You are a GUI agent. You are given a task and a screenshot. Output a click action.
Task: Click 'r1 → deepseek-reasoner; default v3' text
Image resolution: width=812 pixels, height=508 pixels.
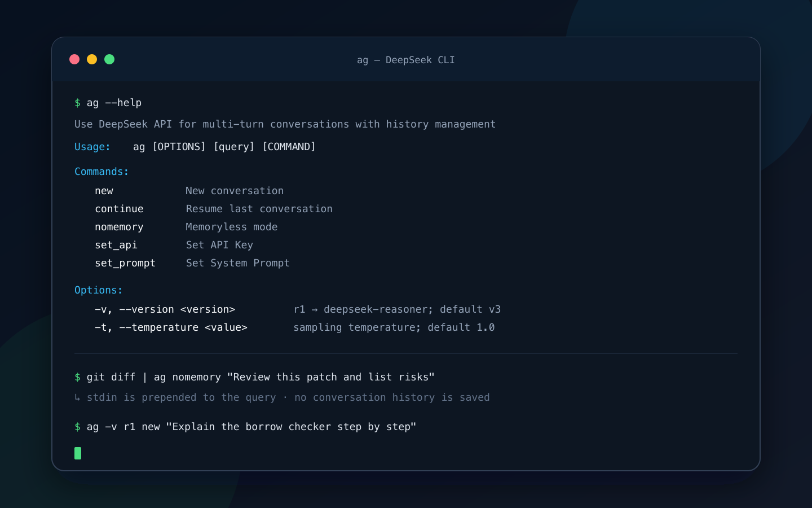tap(397, 309)
